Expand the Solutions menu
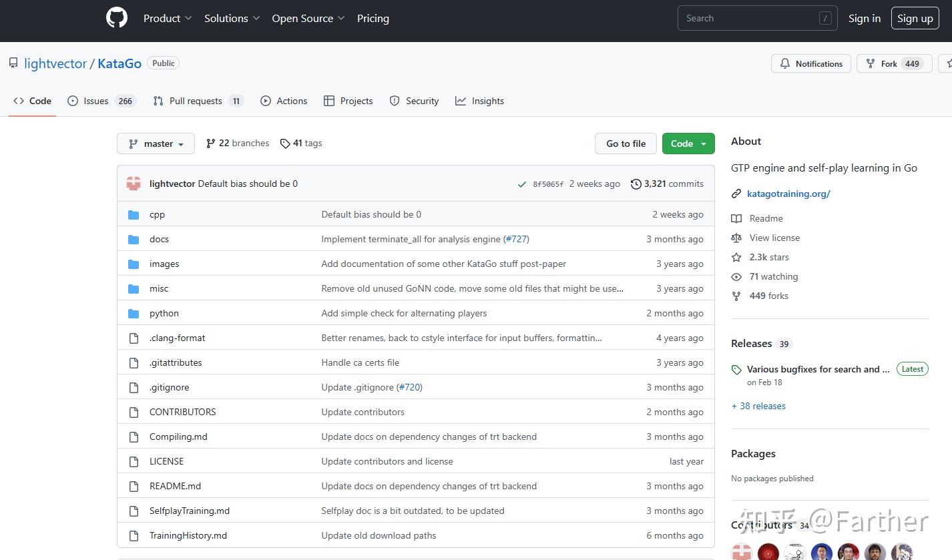This screenshot has width=952, height=560. tap(232, 19)
